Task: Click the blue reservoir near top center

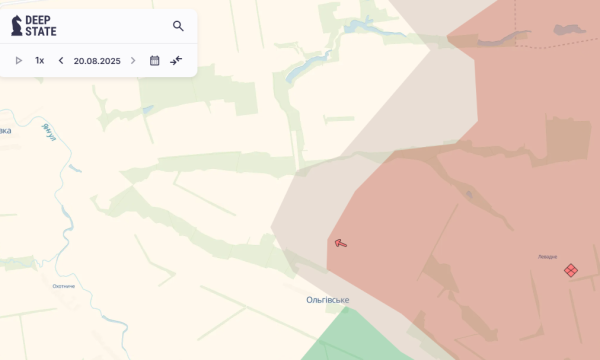Action: 307,66
